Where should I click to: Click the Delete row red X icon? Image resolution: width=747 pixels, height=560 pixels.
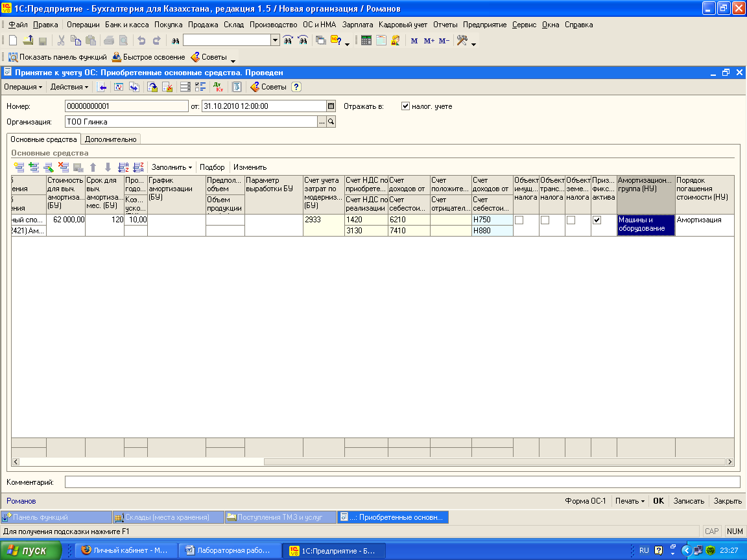point(64,167)
